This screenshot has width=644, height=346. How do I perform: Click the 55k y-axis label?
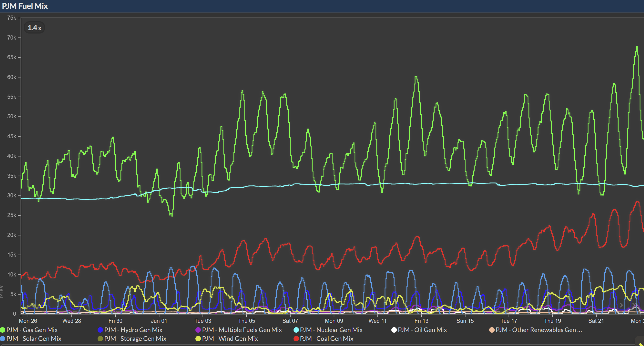12,97
